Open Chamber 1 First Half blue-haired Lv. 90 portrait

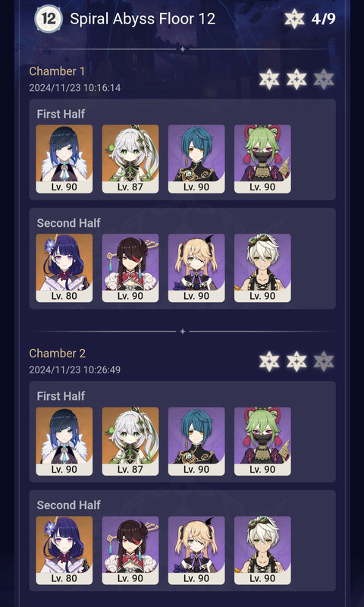coord(64,159)
